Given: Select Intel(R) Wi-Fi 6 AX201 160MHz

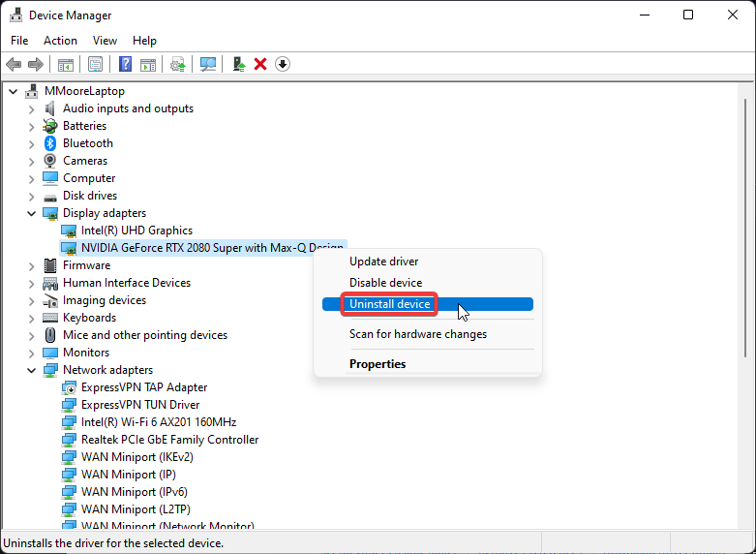Looking at the screenshot, I should [159, 422].
